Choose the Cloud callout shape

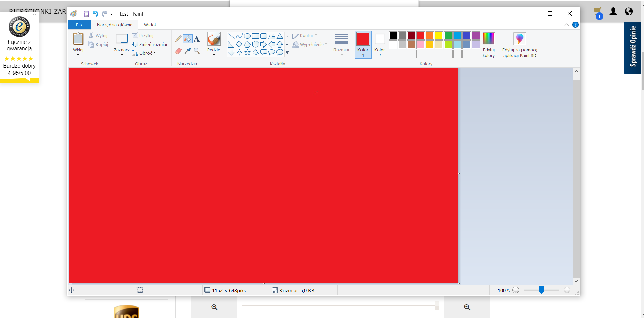(280, 52)
